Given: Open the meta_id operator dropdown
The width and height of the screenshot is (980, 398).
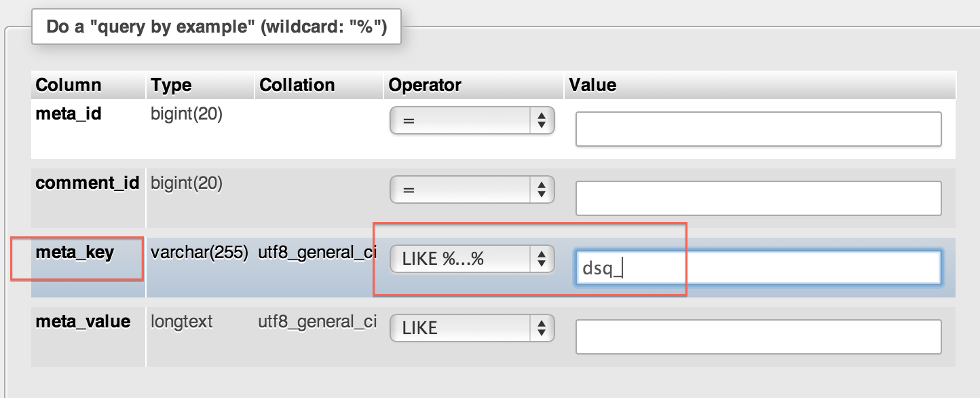Looking at the screenshot, I should (472, 120).
